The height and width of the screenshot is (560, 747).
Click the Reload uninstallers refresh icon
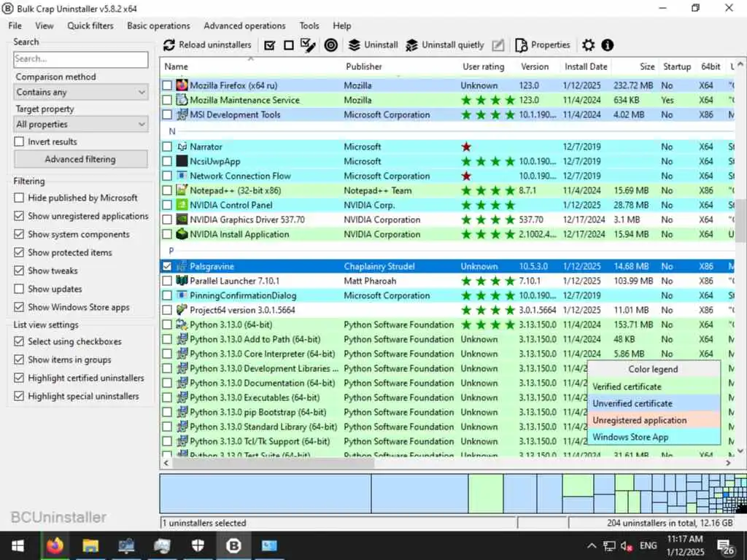point(169,45)
